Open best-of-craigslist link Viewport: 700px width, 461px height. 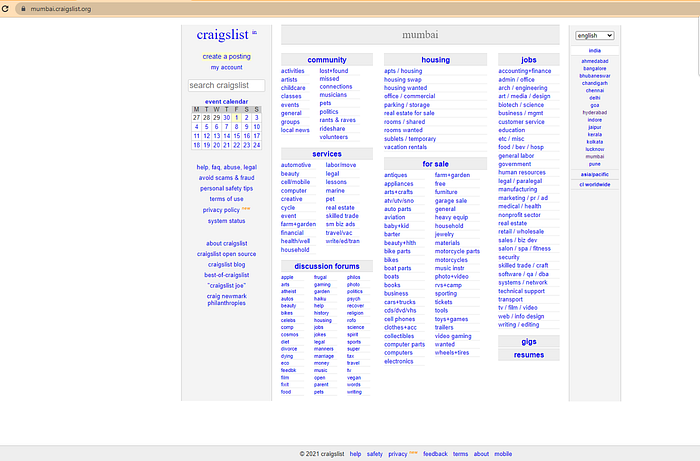tap(226, 275)
